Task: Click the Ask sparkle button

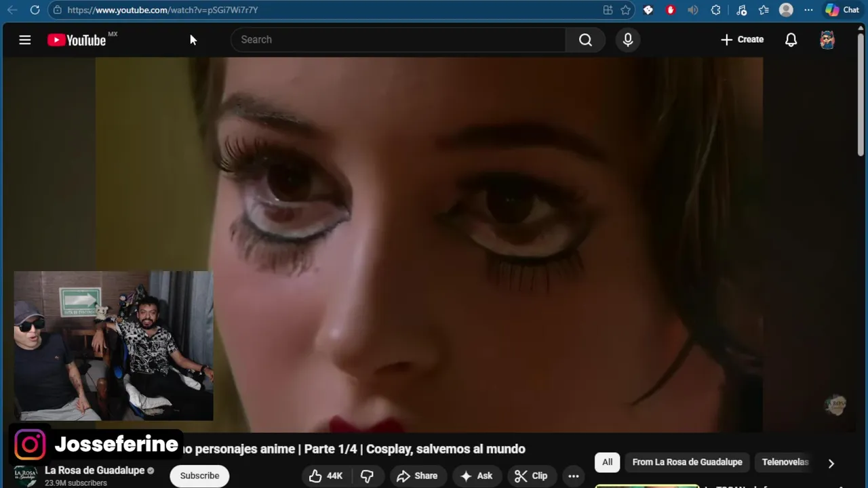Action: (x=477, y=476)
